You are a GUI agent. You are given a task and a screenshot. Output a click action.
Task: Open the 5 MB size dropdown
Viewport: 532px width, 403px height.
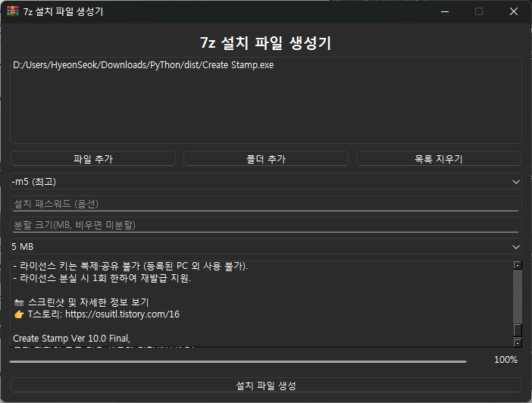(x=266, y=247)
